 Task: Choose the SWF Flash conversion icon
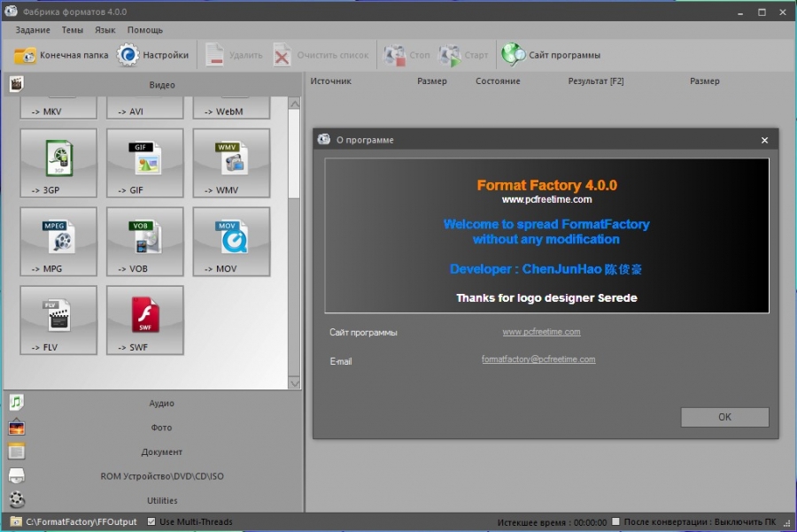(x=145, y=315)
